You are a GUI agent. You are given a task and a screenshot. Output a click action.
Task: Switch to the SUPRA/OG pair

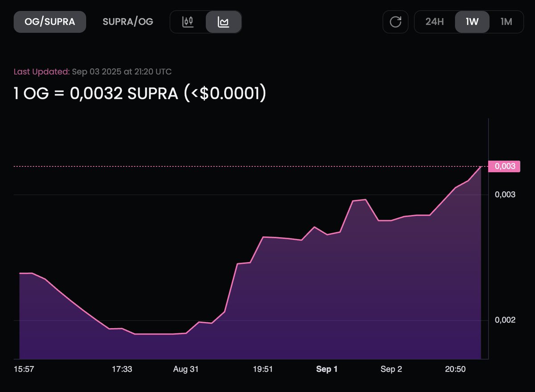128,22
